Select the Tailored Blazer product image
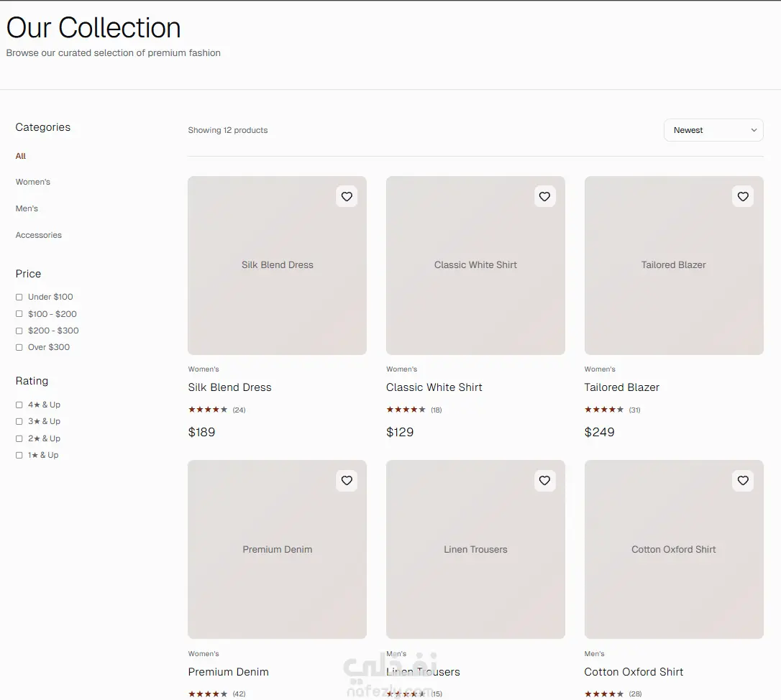The height and width of the screenshot is (700, 781). tap(674, 265)
